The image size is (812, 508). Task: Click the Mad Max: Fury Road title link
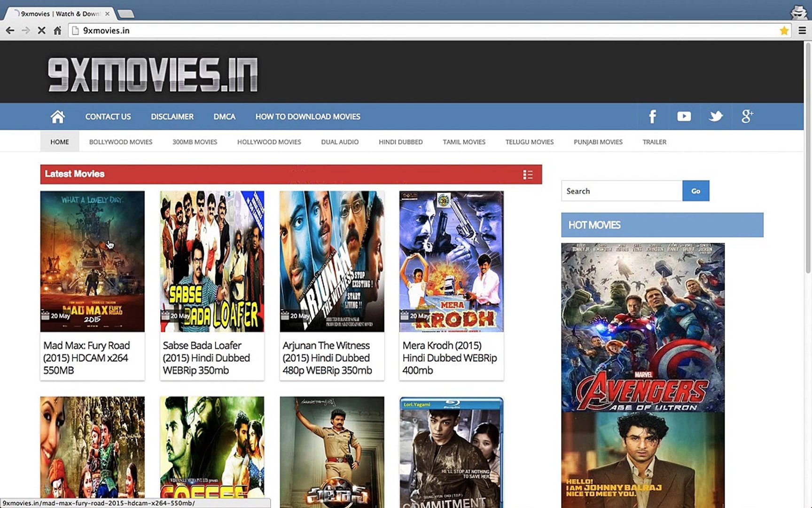coord(87,358)
